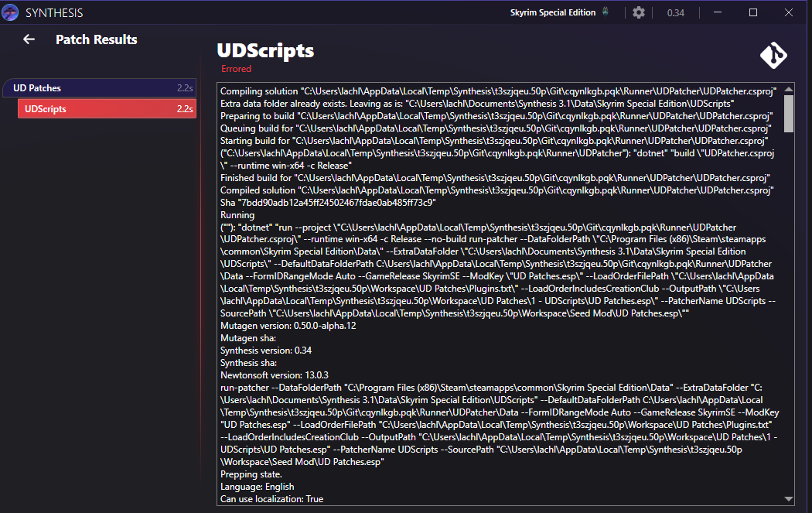Click the log line 'Synthesis version: 0.34'
The width and height of the screenshot is (812, 513).
[x=266, y=351]
